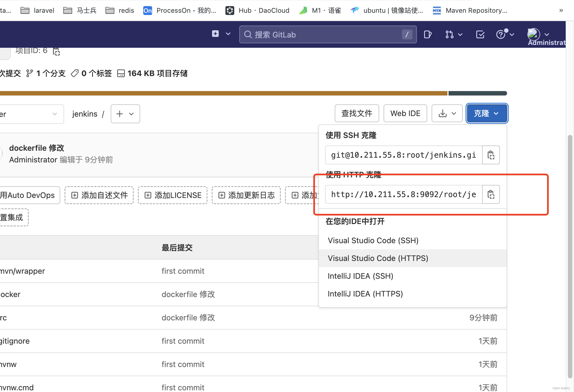The image size is (574, 392).
Task: Click the 查找文件 find file button
Action: [x=357, y=113]
